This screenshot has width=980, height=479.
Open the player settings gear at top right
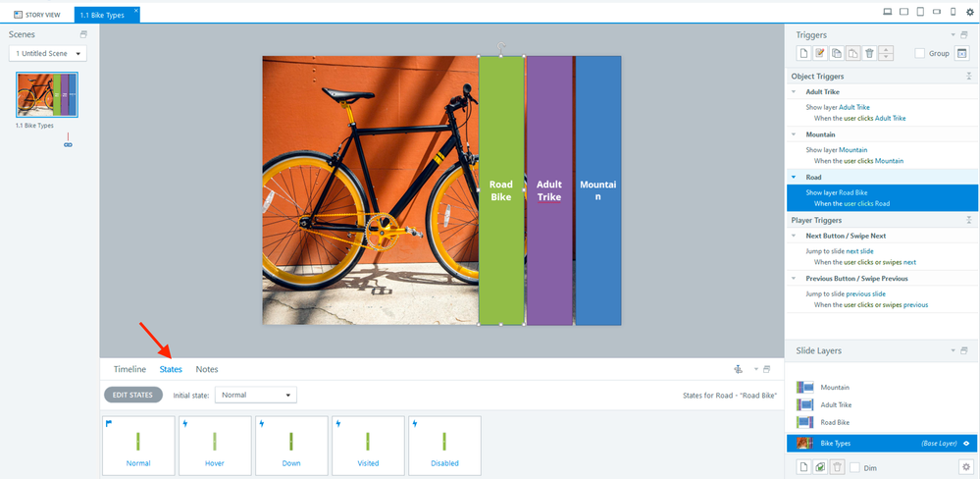pyautogui.click(x=970, y=11)
